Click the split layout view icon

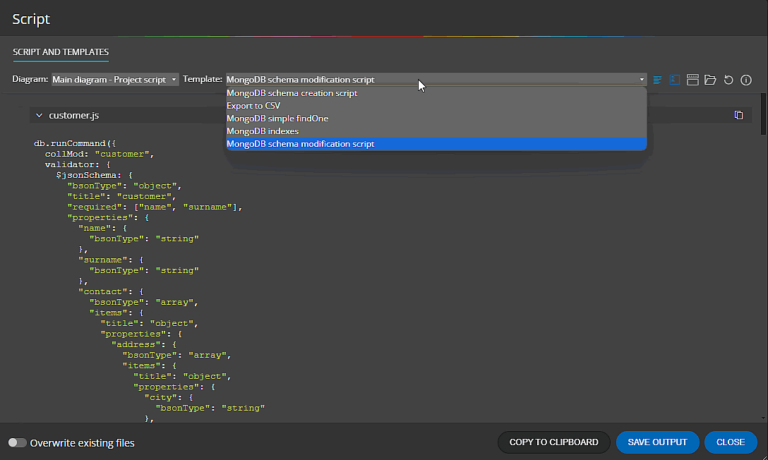[x=692, y=79]
